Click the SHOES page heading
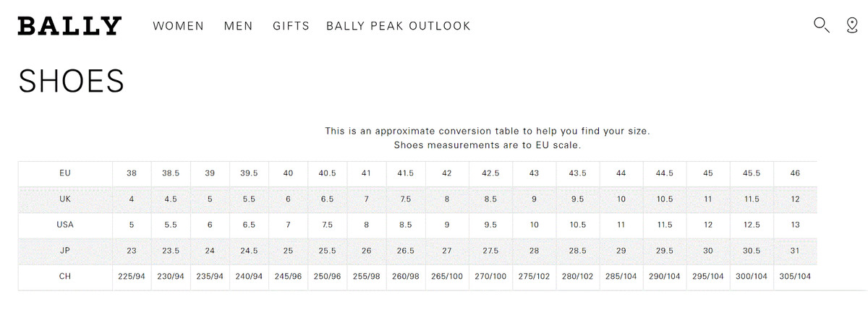The image size is (868, 320). pos(71,81)
